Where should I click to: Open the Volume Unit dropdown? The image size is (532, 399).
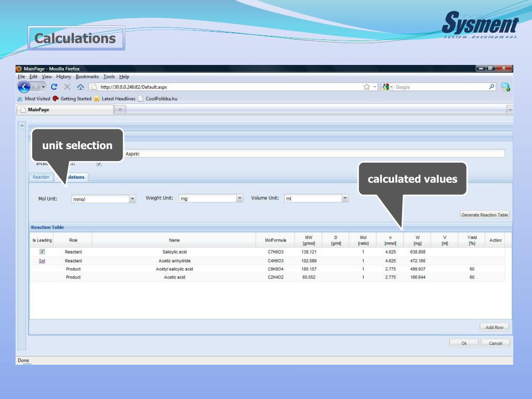click(345, 198)
